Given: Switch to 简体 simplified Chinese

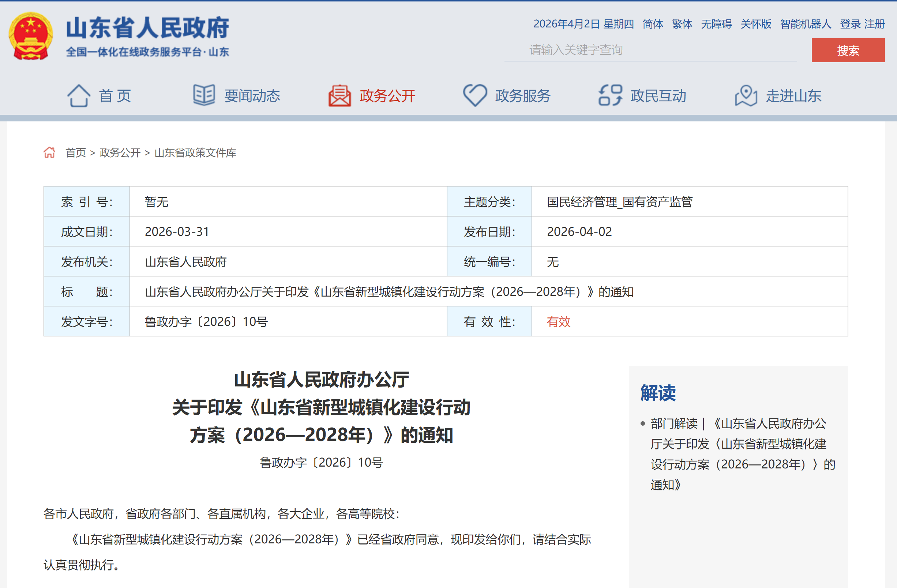Looking at the screenshot, I should [x=652, y=24].
